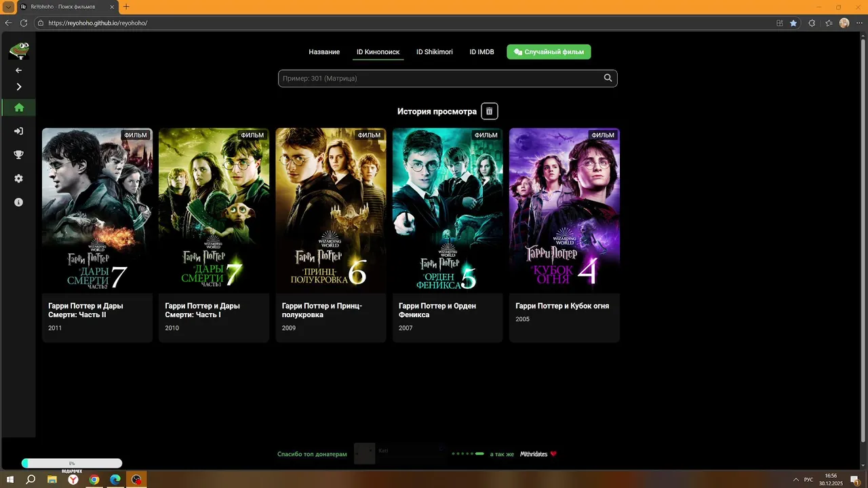Open the favorites list icon
868x488 pixels.
pos(829,22)
